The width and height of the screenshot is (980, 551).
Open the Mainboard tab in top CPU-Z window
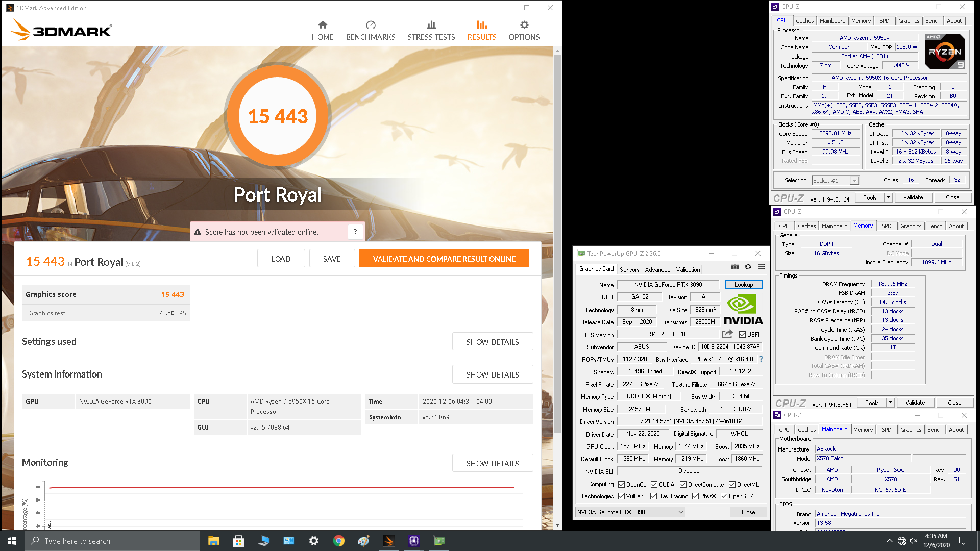pos(832,21)
